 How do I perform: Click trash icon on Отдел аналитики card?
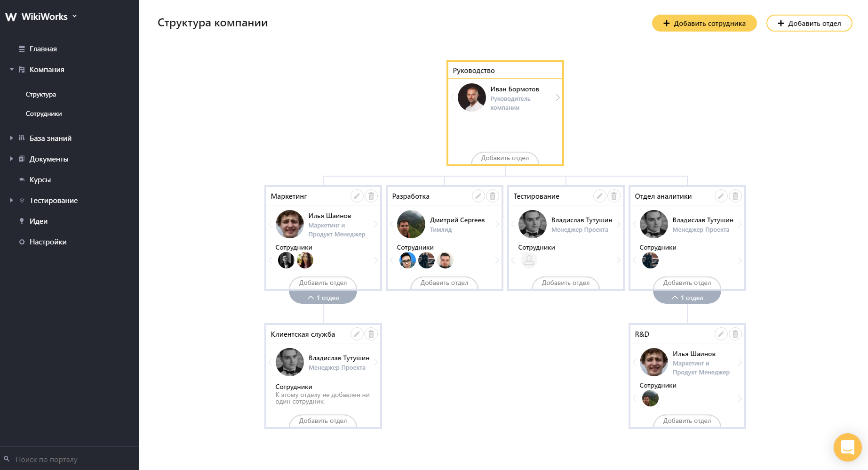735,196
